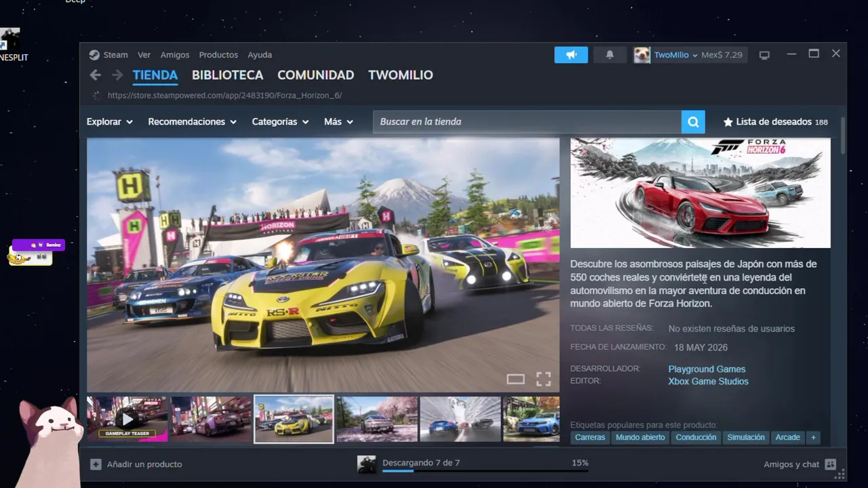The image size is (868, 488).
Task: Open the Categorías dropdown
Action: [x=281, y=122]
